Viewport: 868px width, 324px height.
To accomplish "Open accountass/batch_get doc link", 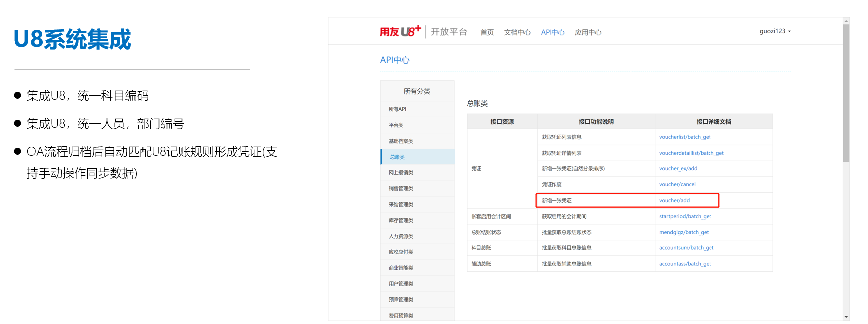I will click(685, 264).
